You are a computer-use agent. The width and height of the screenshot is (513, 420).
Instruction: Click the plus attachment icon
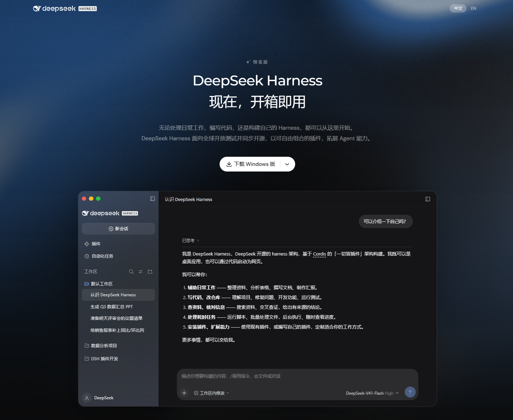184,393
